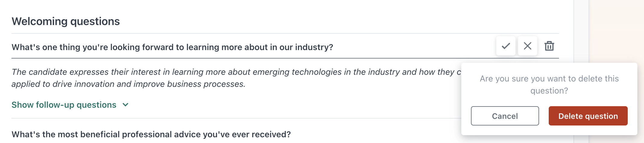Confirm with the red Delete question button
This screenshot has height=143, width=644.
(588, 116)
